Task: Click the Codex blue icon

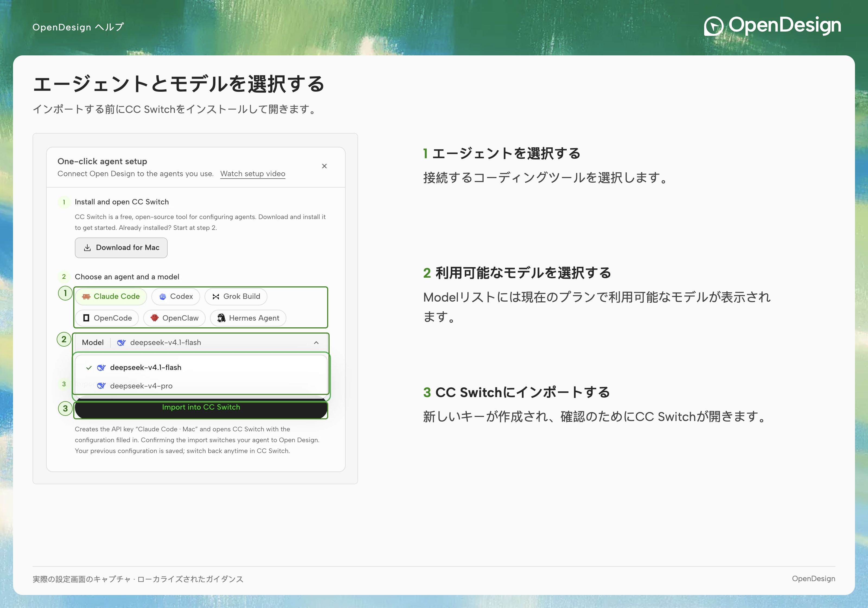Action: click(162, 297)
